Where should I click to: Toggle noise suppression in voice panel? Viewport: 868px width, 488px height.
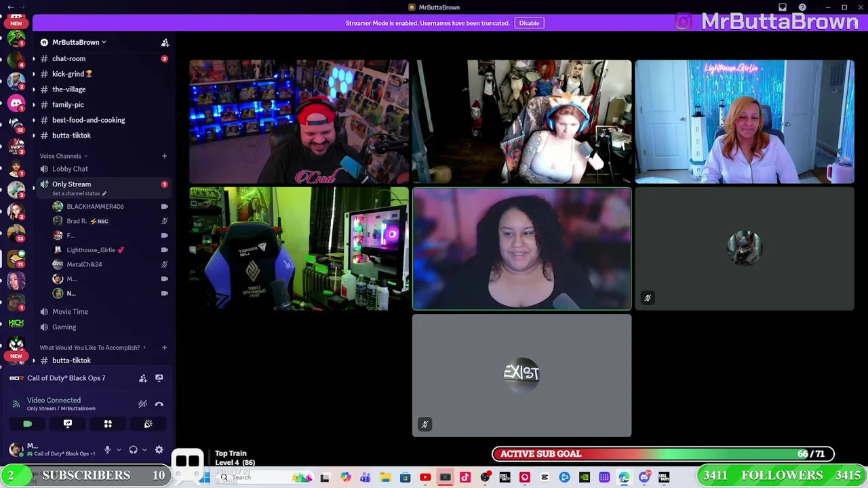click(143, 404)
